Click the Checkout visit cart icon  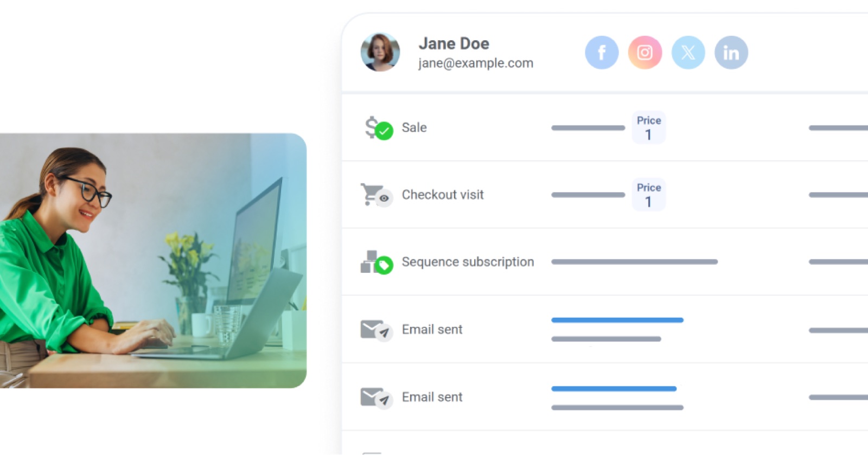click(376, 195)
